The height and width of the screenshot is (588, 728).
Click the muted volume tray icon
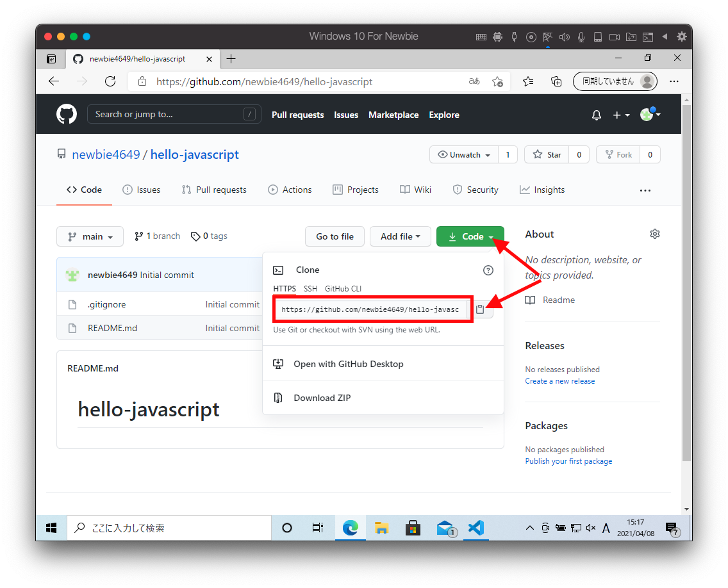591,528
